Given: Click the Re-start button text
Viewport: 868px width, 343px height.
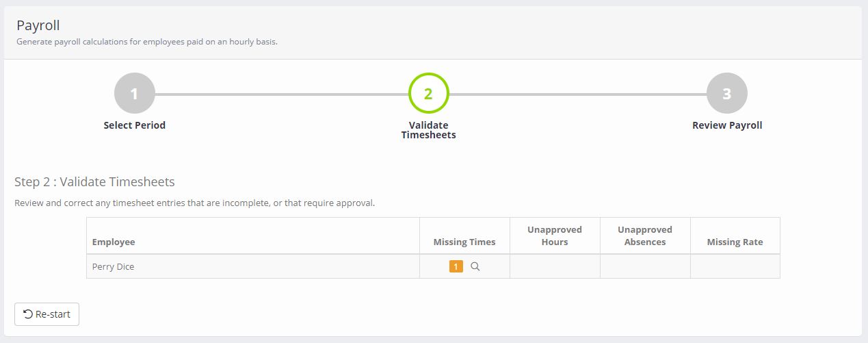Looking at the screenshot, I should 53,314.
